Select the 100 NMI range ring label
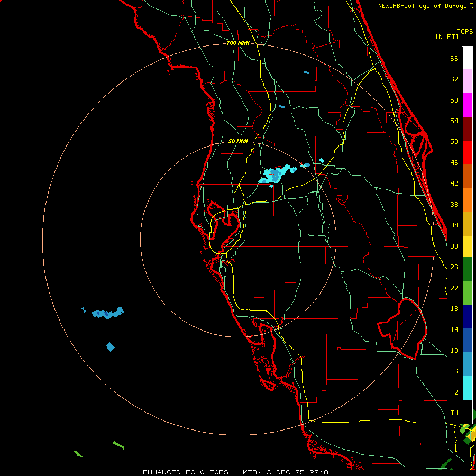 tap(238, 43)
